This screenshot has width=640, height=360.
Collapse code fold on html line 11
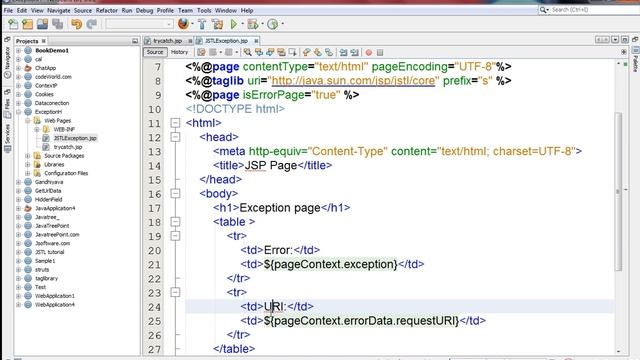click(175, 123)
